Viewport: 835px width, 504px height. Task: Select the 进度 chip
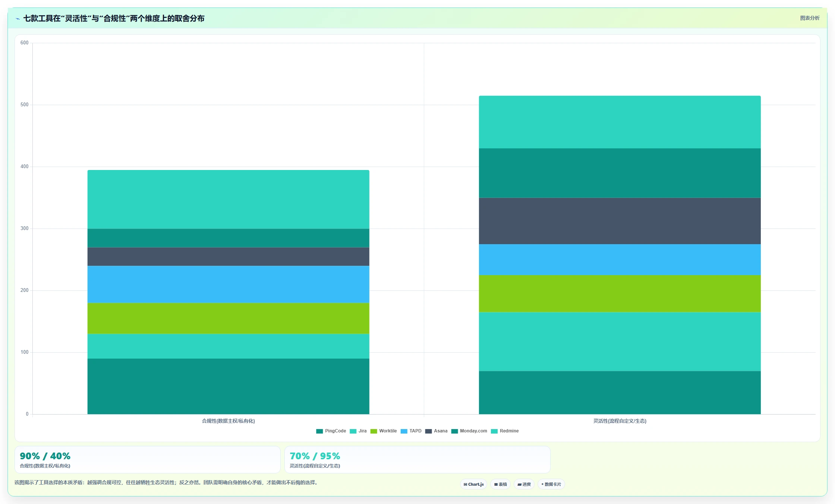coord(524,484)
